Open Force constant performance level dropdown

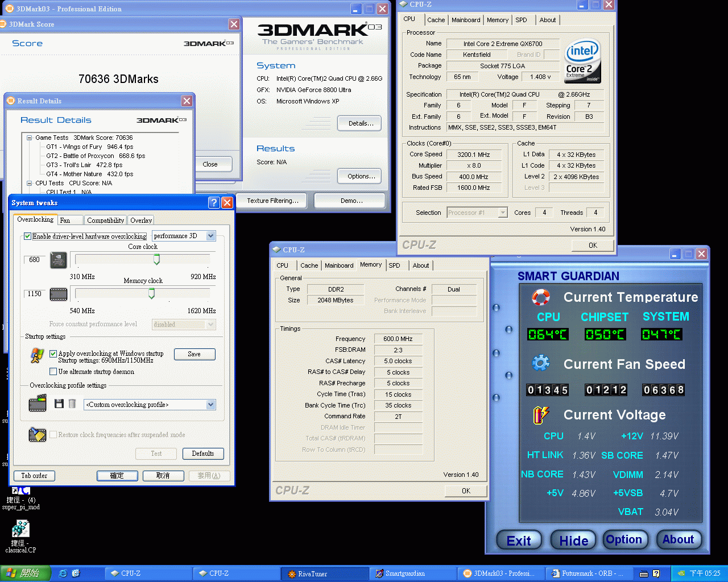tap(211, 325)
